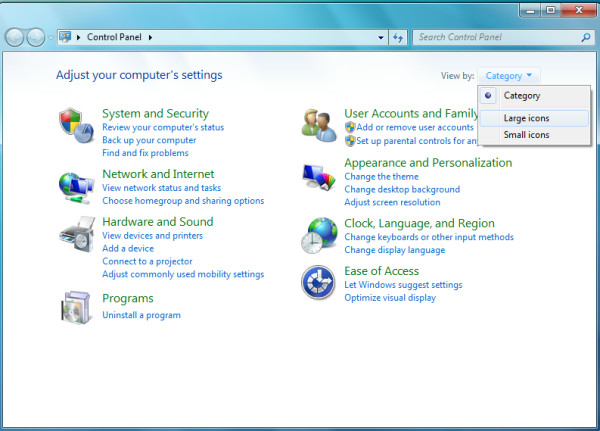Image resolution: width=600 pixels, height=431 pixels.
Task: Click Review your computer's status
Action: [163, 127]
